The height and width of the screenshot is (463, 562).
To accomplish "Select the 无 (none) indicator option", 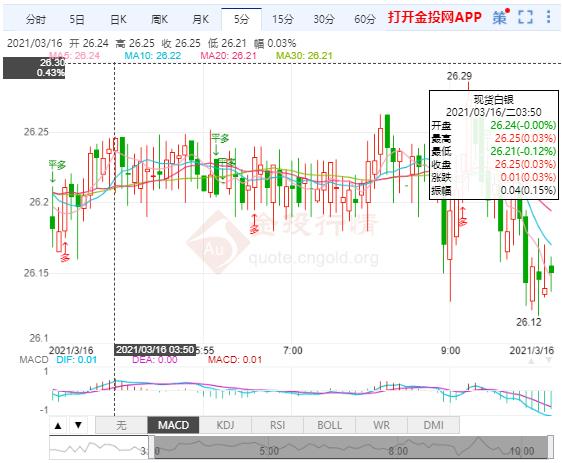I will pyautogui.click(x=122, y=425).
